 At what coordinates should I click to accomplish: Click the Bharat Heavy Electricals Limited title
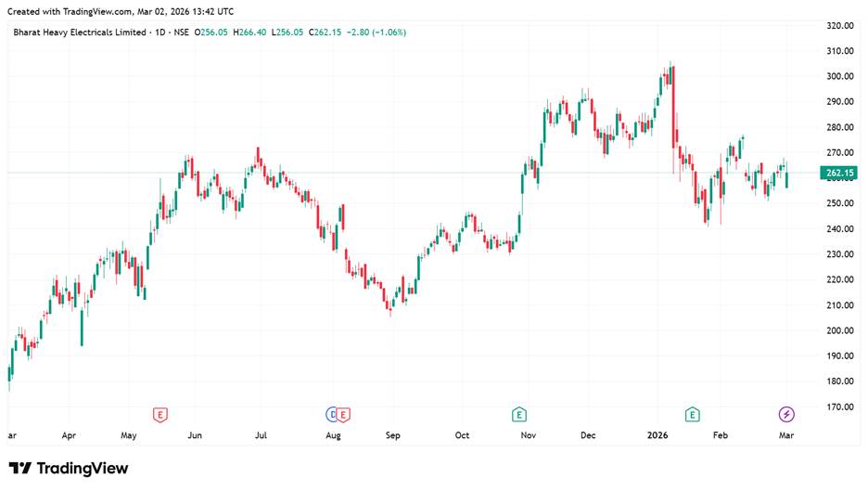click(80, 32)
